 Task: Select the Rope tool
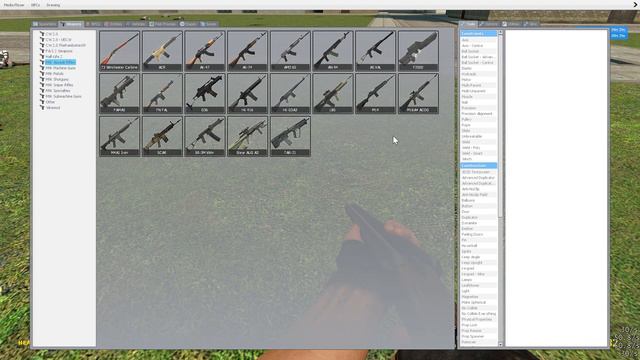[479, 125]
